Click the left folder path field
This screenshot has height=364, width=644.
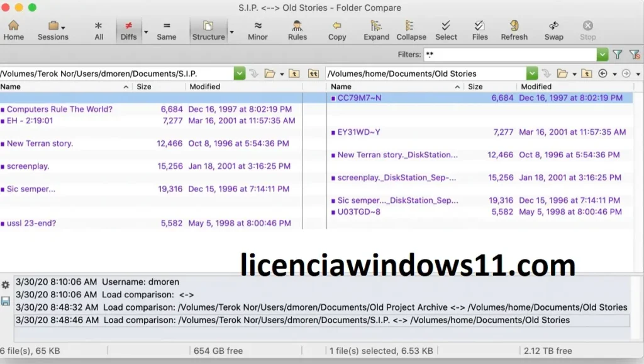click(x=116, y=74)
